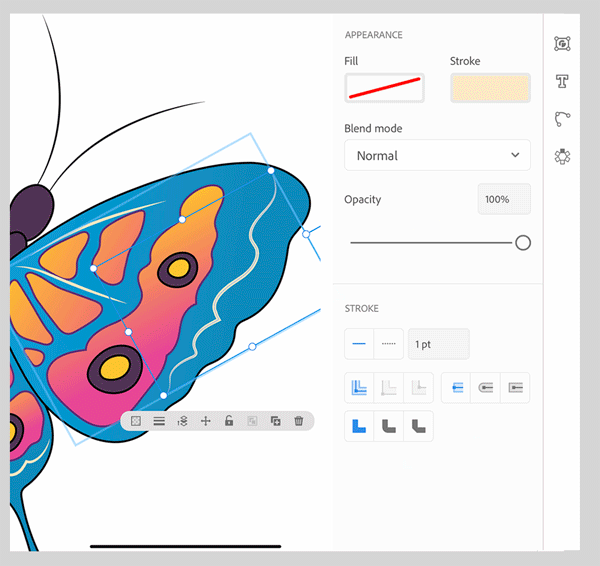Duplicate the selected object from the floating toolbar
This screenshot has height=566, width=600.
point(275,422)
